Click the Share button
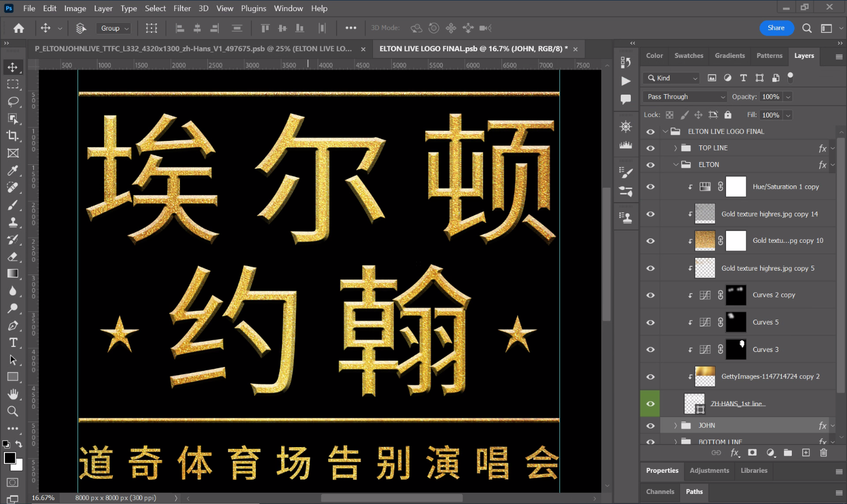847x504 pixels. point(776,28)
